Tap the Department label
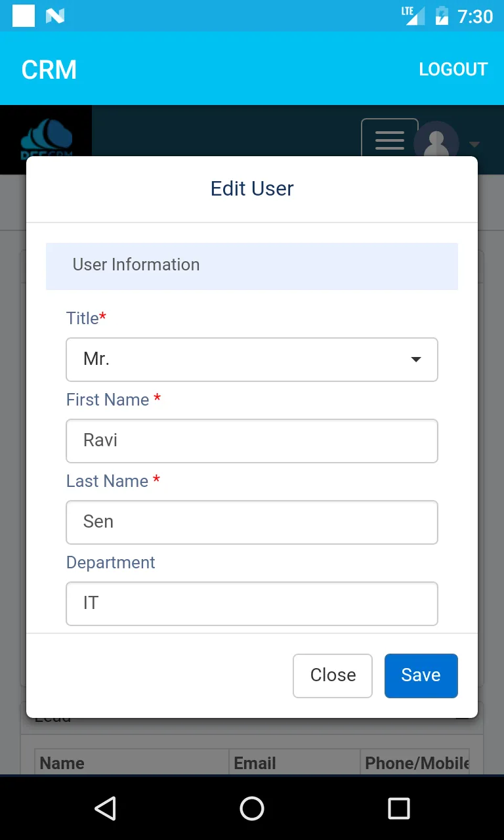 click(x=111, y=562)
